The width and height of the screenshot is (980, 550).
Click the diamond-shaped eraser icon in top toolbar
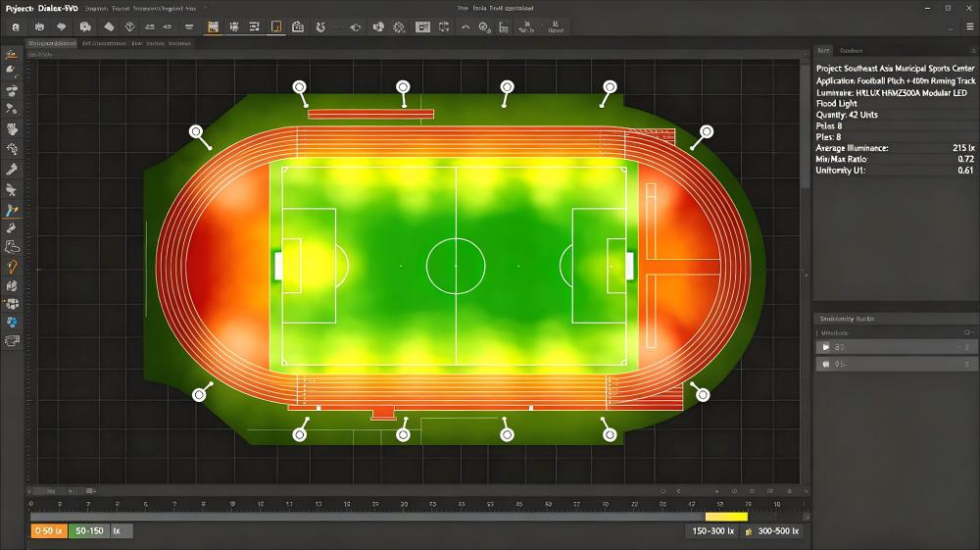coord(109,26)
